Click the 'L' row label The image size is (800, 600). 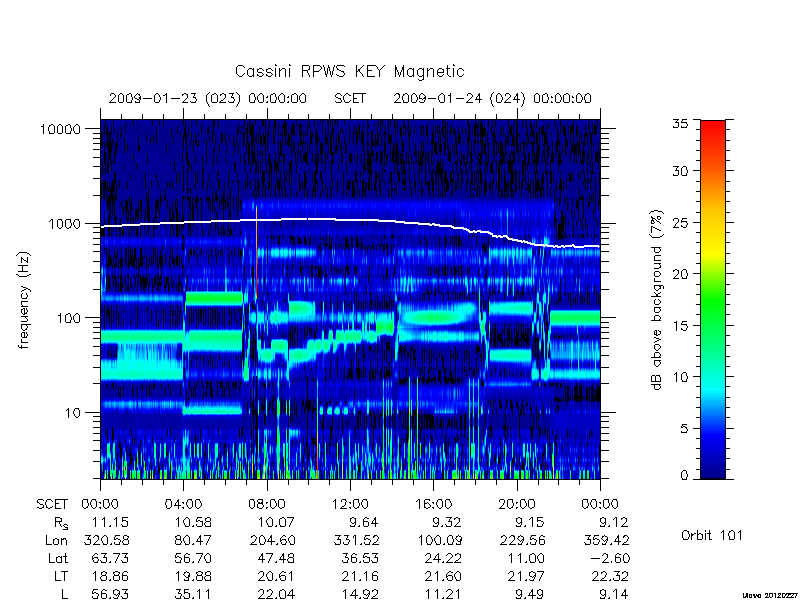(x=64, y=594)
